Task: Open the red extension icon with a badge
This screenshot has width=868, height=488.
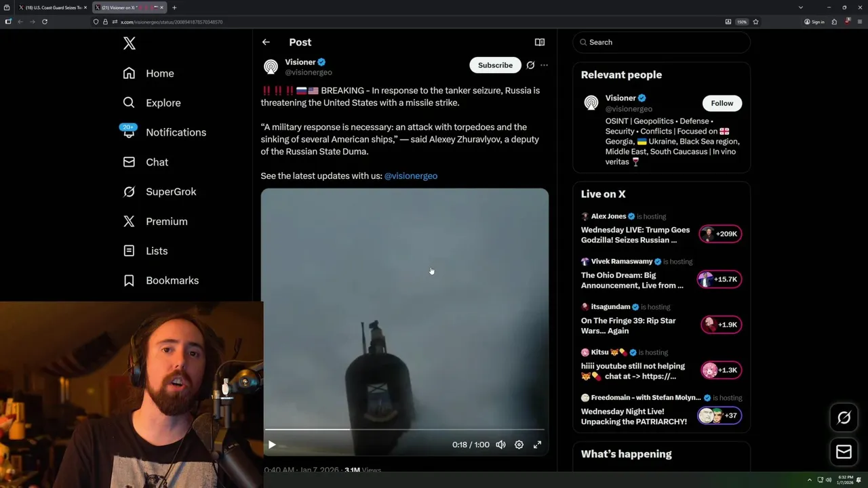Action: (x=847, y=22)
